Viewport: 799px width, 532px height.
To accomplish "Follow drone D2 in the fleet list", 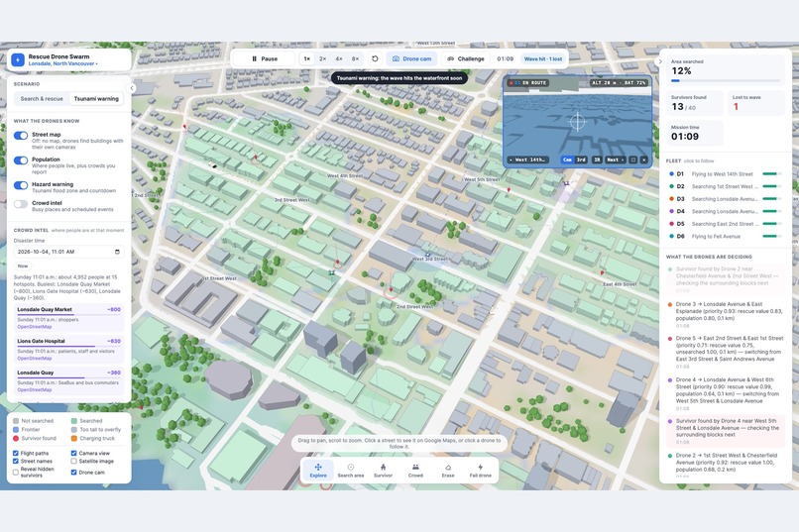I will 725,187.
